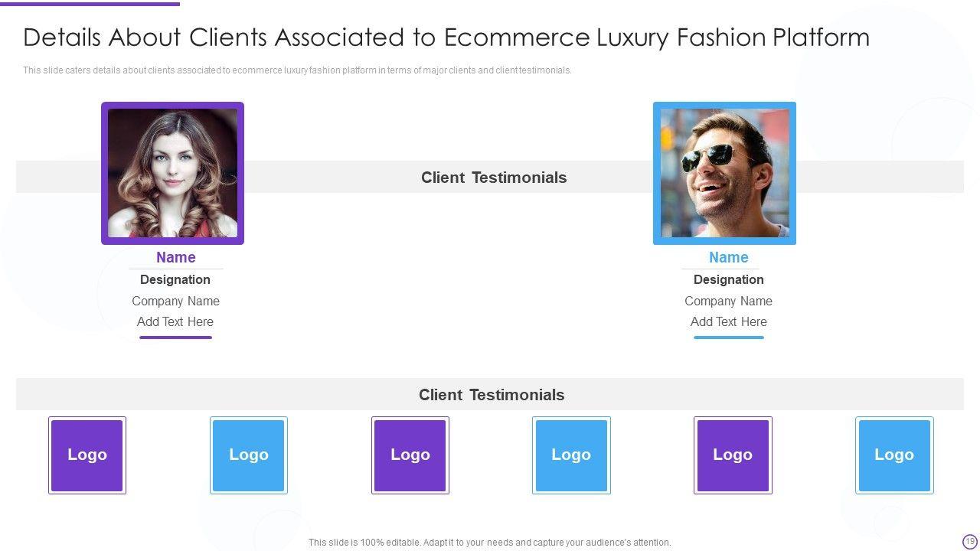Click the blue Name text
The width and height of the screenshot is (980, 551).
point(728,258)
